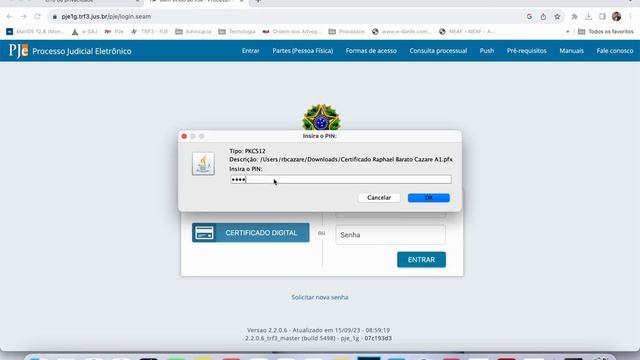
Task: Click the Brazilian coat of arms emblem
Action: point(321,118)
